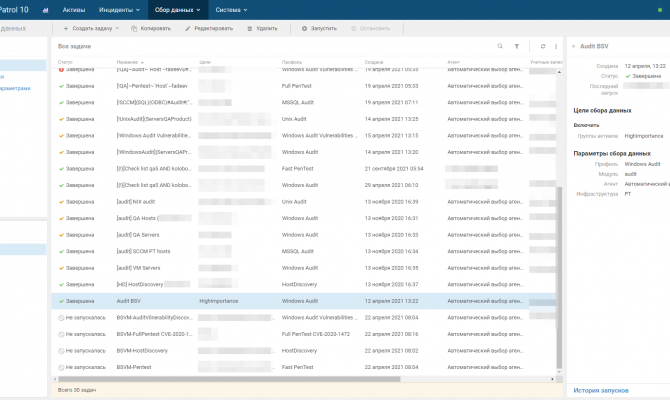The height and width of the screenshot is (400, 670).
Task: Select the BSVM-FullPentest CVE-2020 task
Action: [154, 334]
